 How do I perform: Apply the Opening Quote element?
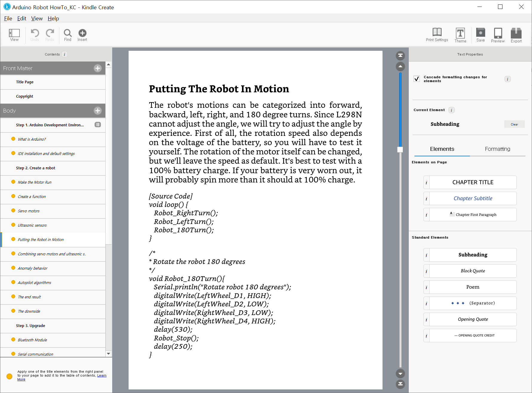473,320
